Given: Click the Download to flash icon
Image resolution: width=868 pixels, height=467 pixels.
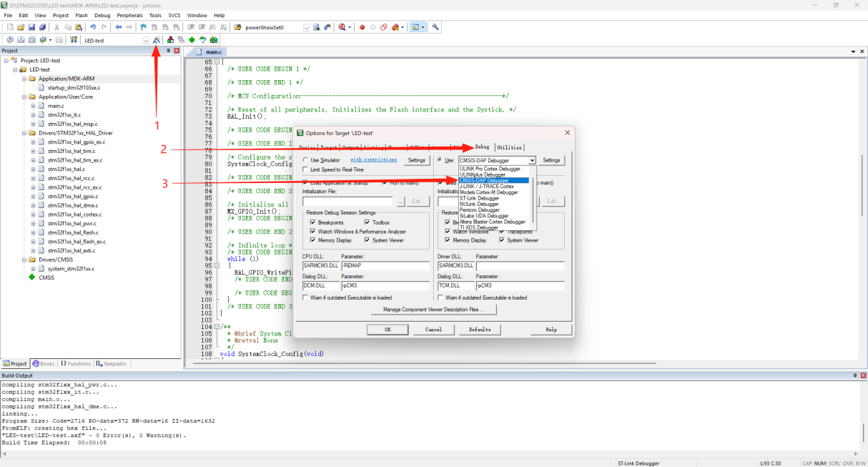Looking at the screenshot, I should [x=73, y=40].
